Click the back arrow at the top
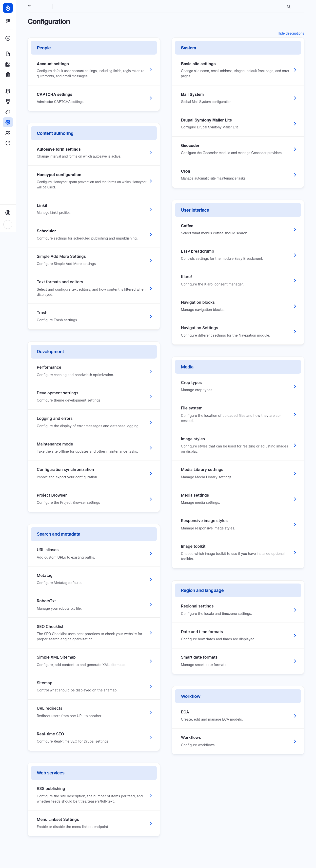The width and height of the screenshot is (316, 868). [30, 6]
